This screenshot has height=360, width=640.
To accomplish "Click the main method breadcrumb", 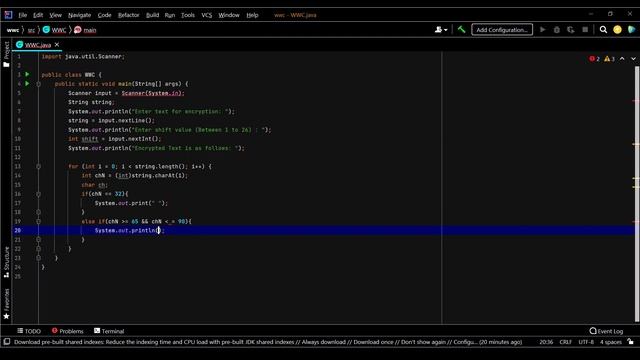I will (85, 30).
